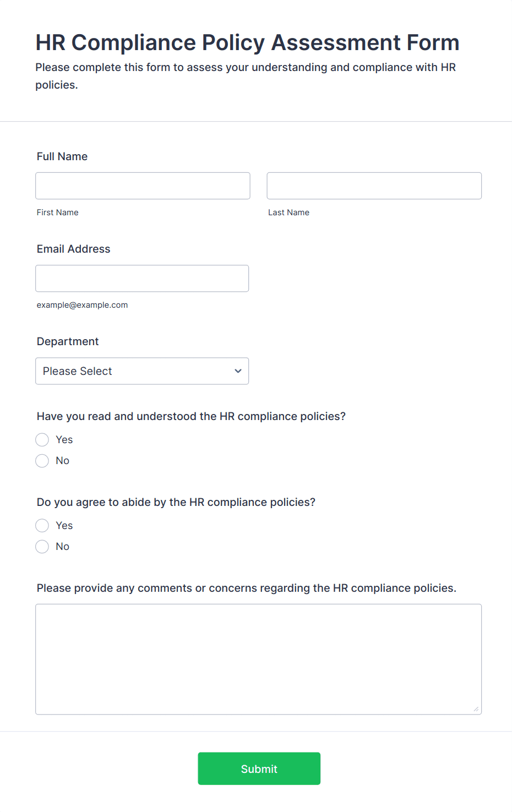This screenshot has width=512, height=812.
Task: Select Yes for read and understood policies
Action: tap(42, 439)
